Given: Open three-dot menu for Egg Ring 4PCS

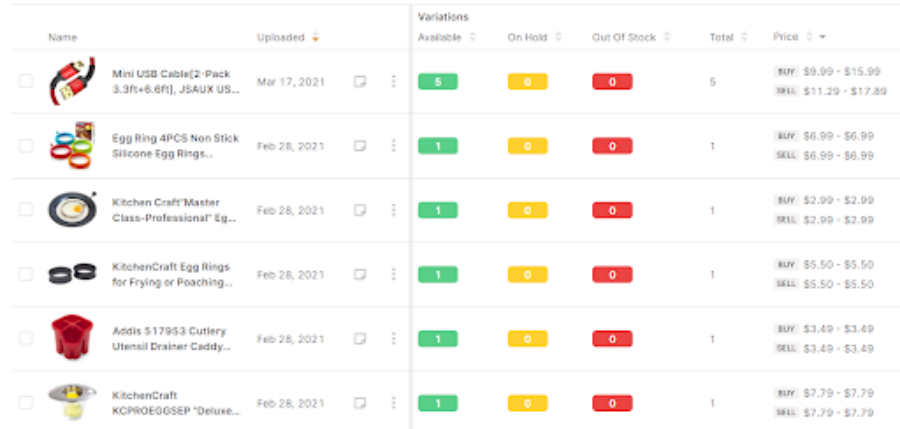Looking at the screenshot, I should [393, 146].
